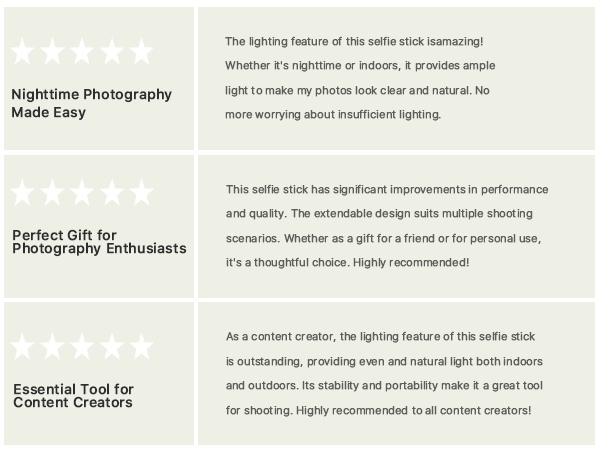Click the second star of Nighttime Photography review
600x450 pixels.
[53, 52]
